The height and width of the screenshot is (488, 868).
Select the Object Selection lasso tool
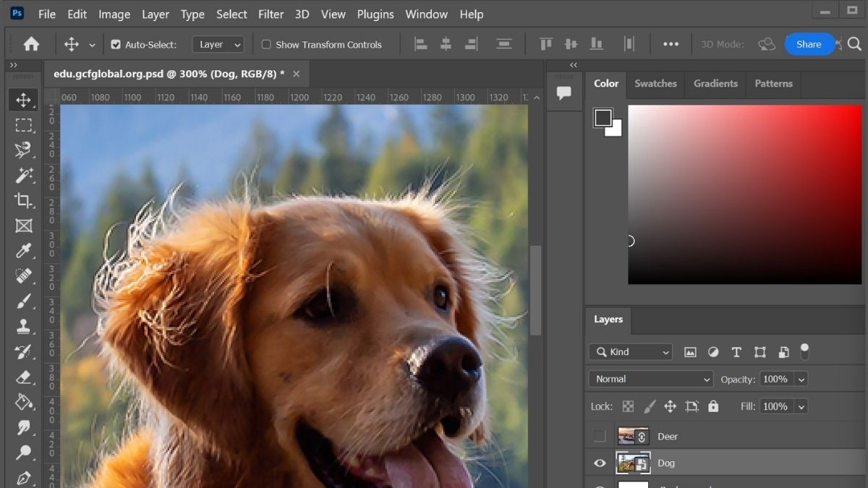pos(23,150)
